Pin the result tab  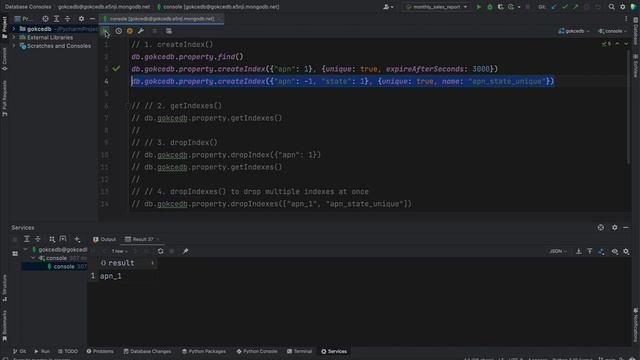(185, 251)
